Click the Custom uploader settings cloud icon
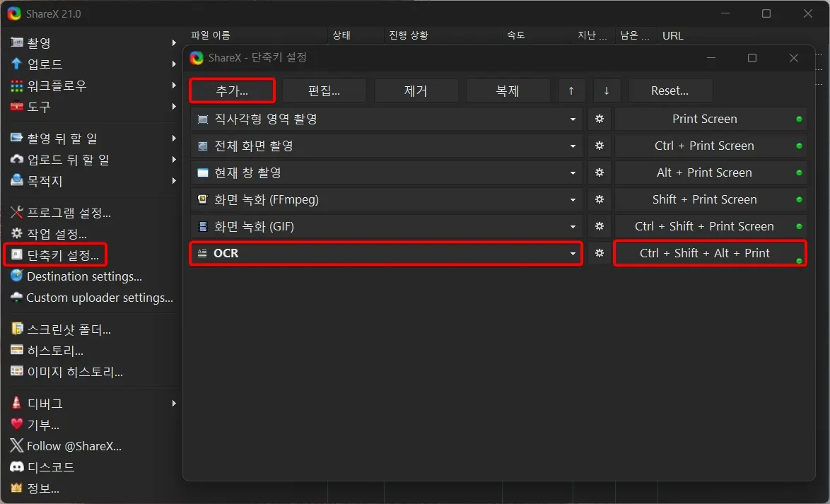 [17, 297]
